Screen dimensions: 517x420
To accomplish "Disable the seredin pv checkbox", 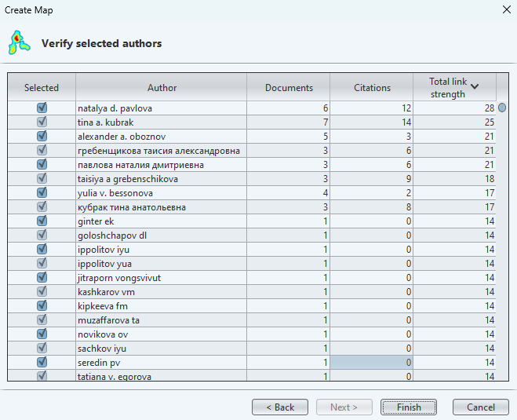I will click(42, 363).
